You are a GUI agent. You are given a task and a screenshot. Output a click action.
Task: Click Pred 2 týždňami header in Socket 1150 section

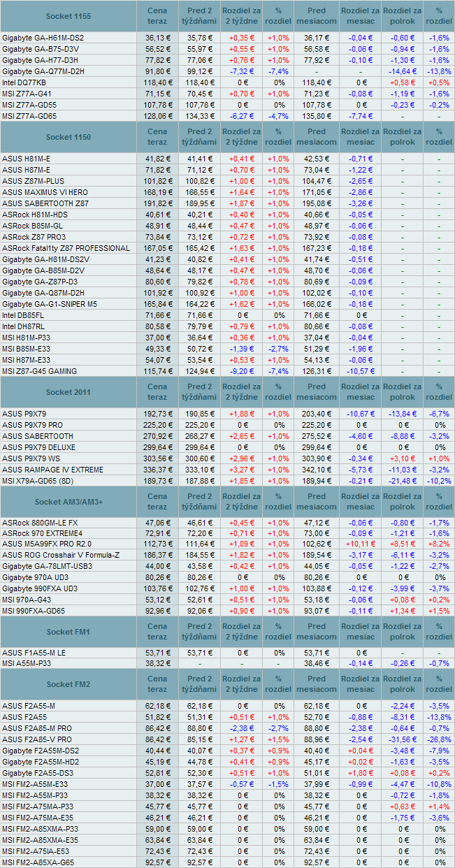pyautogui.click(x=199, y=137)
